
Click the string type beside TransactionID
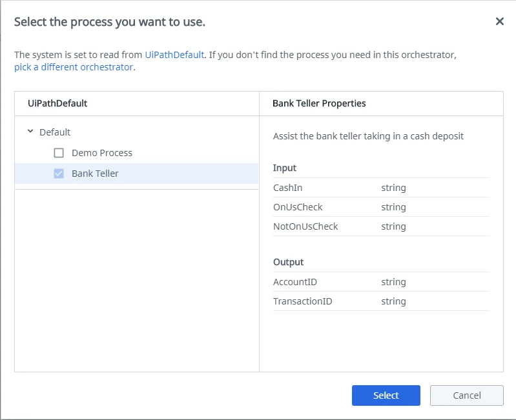[393, 302]
